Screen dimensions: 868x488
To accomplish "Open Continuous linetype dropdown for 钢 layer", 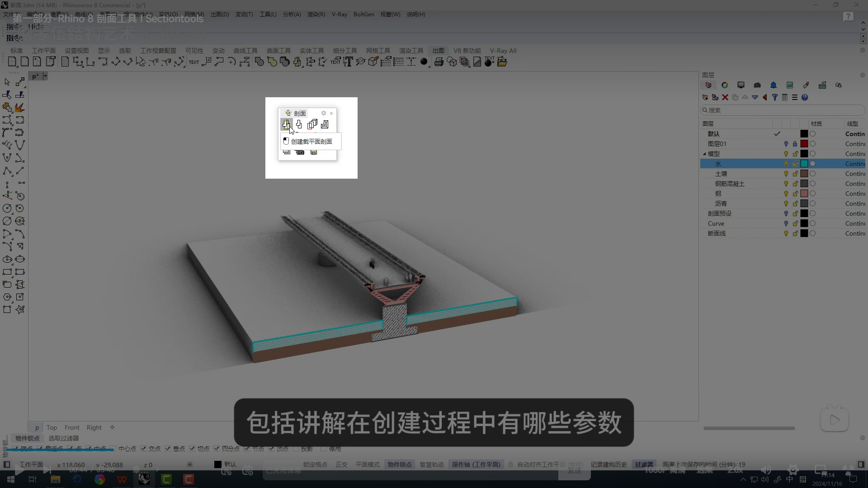I will (x=855, y=194).
